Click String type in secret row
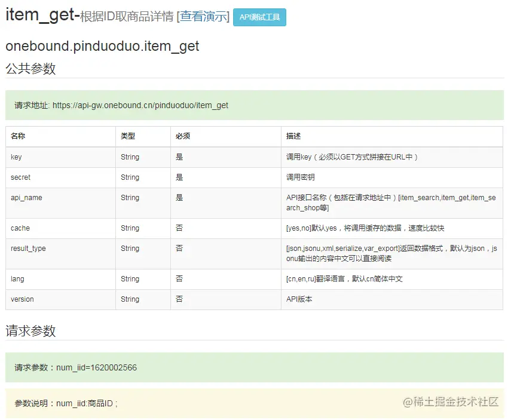This screenshot has width=511, height=420. pos(130,177)
